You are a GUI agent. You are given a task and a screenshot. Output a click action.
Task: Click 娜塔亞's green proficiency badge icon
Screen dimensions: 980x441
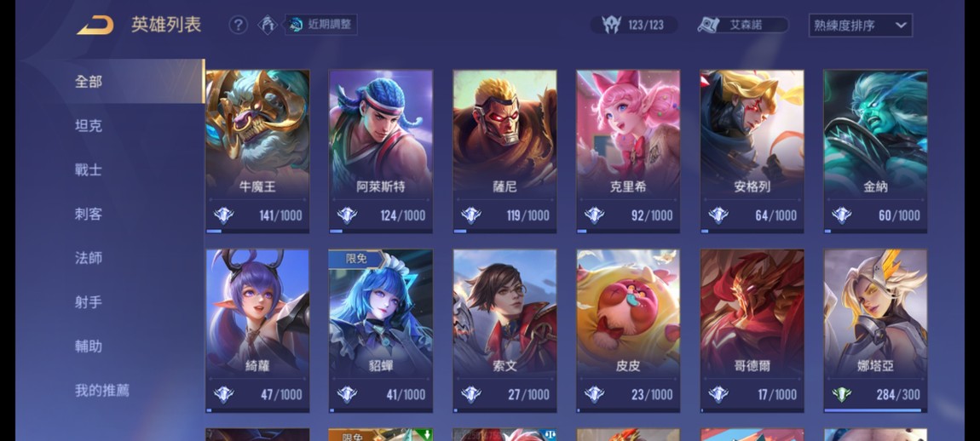841,395
